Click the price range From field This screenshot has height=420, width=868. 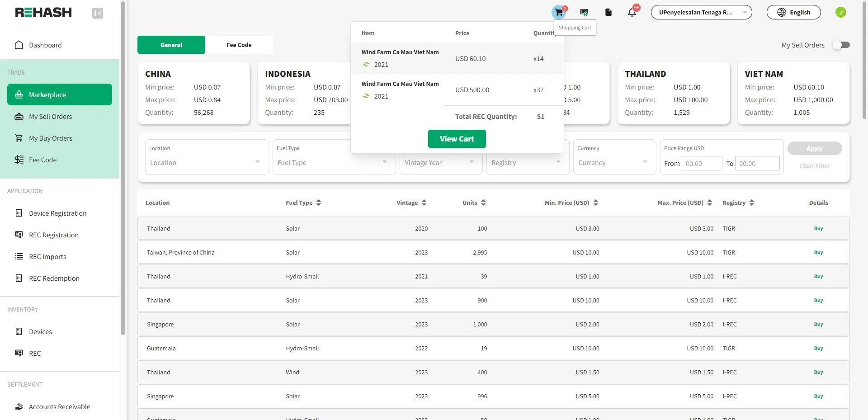[x=702, y=164]
